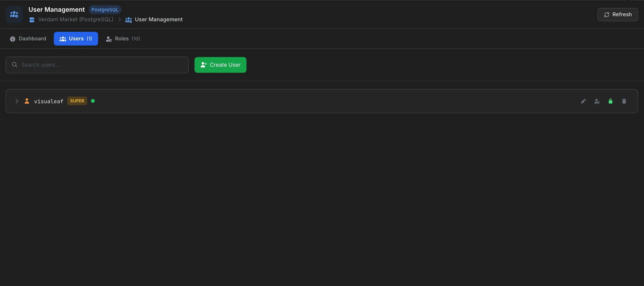
Task: Click the User Management breadcrumb item
Action: (x=154, y=20)
